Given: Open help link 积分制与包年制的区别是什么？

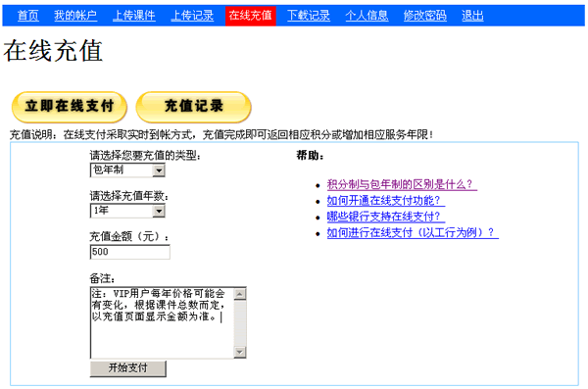Looking at the screenshot, I should click(x=402, y=184).
